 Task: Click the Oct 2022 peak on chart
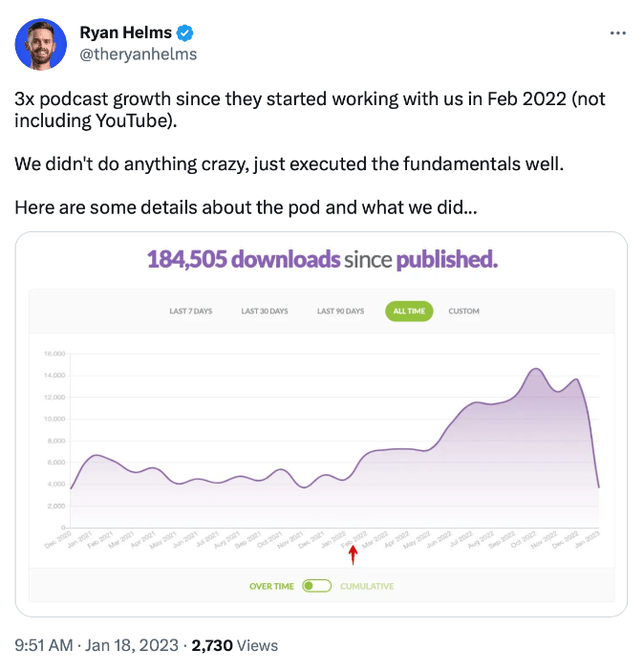536,368
